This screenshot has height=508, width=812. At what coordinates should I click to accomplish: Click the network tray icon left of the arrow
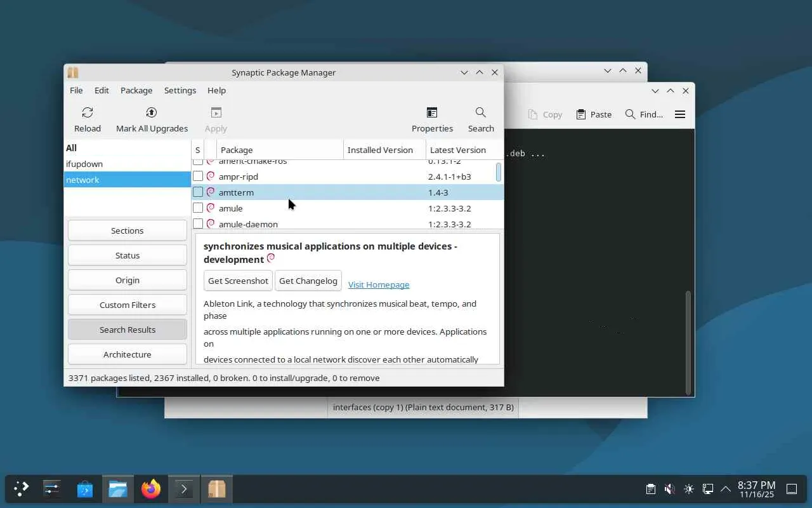(707, 489)
